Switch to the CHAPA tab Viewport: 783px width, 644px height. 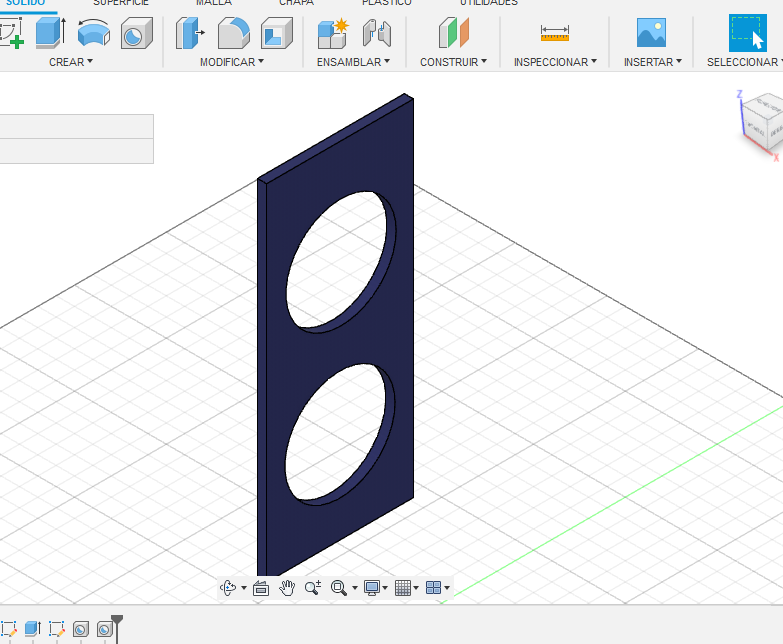297,2
